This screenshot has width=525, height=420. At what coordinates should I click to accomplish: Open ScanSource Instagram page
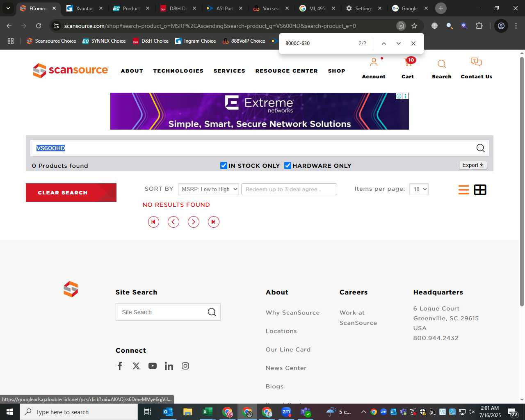coord(185,366)
